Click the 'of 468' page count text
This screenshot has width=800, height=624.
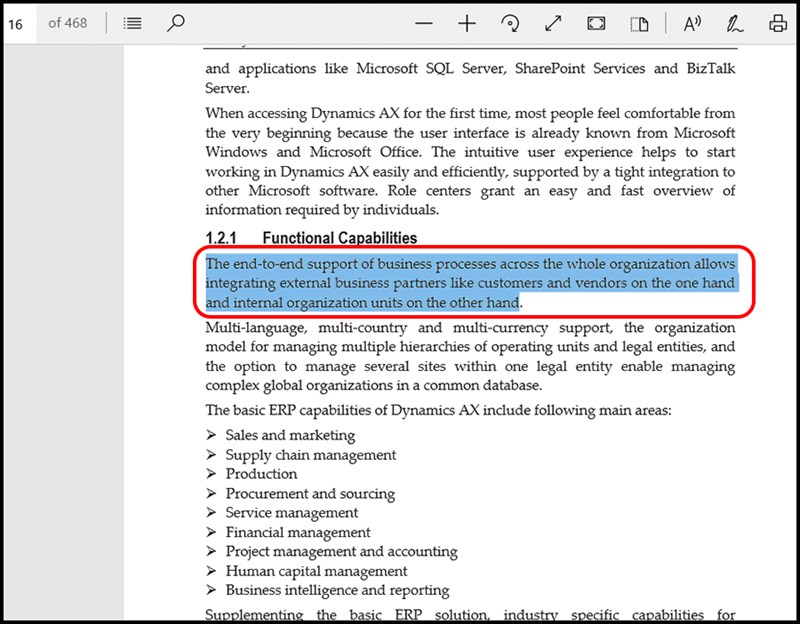67,23
